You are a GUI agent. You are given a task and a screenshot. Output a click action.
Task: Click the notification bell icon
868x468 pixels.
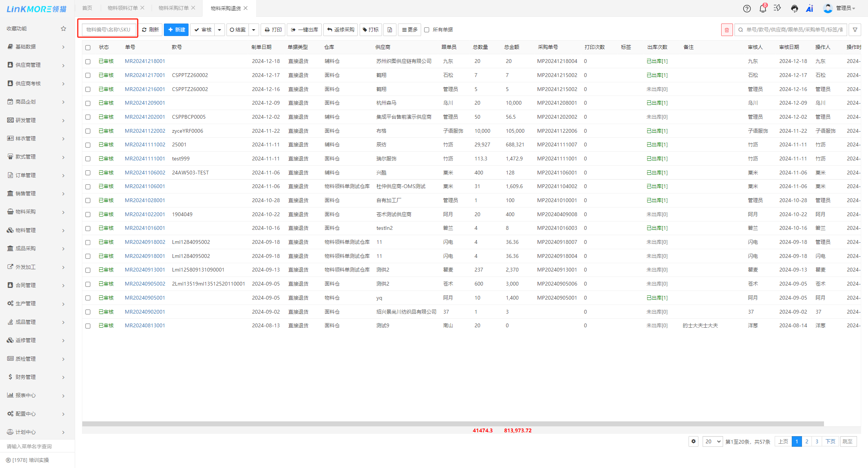tap(763, 8)
